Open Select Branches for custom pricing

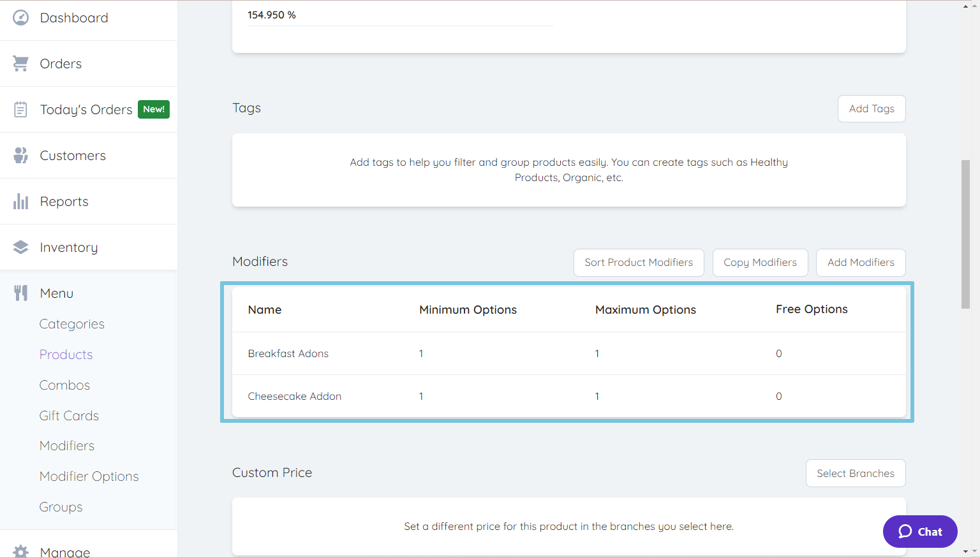[856, 473]
